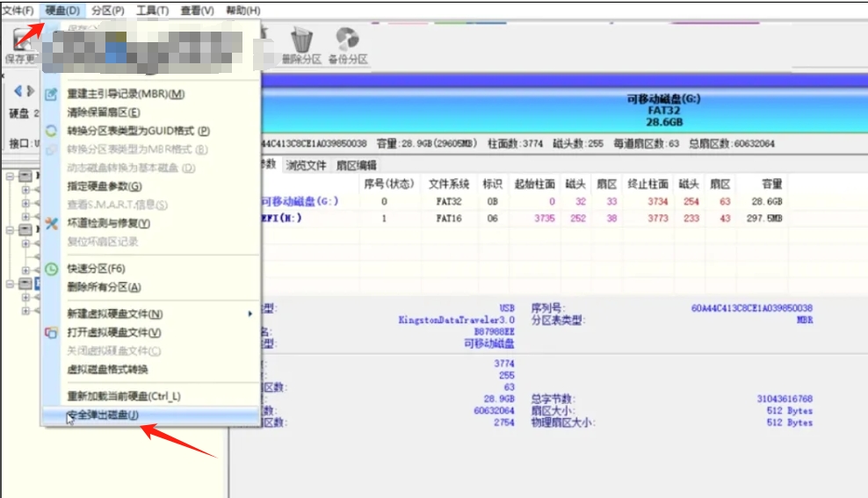Switch to the 浏览文件 tab
The image size is (868, 498).
coord(306,165)
